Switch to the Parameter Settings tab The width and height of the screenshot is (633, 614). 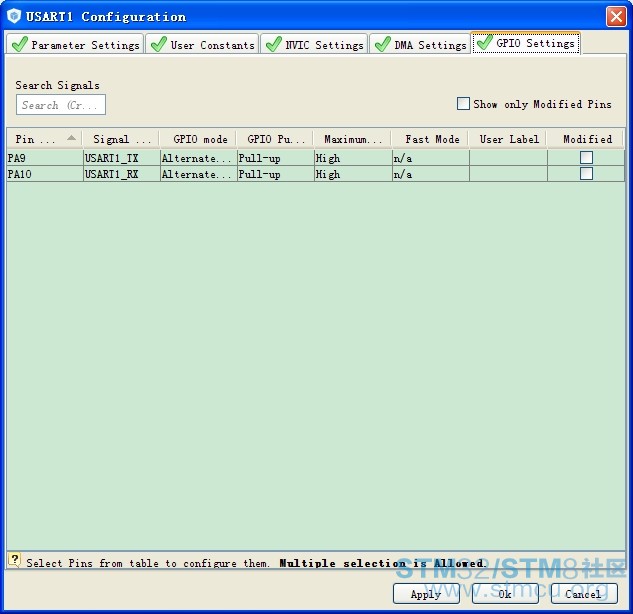[x=75, y=44]
